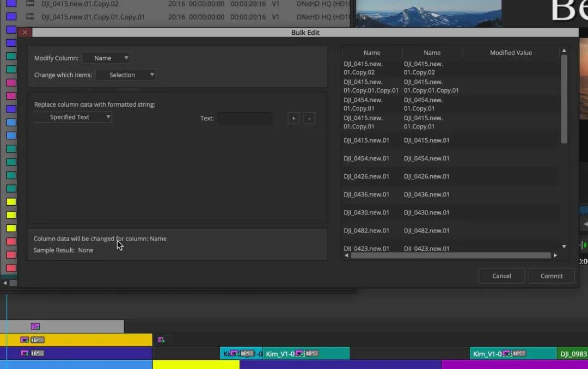Click the blue position indicator line in timeline
Screen dimensions: 588x369
tap(7, 330)
